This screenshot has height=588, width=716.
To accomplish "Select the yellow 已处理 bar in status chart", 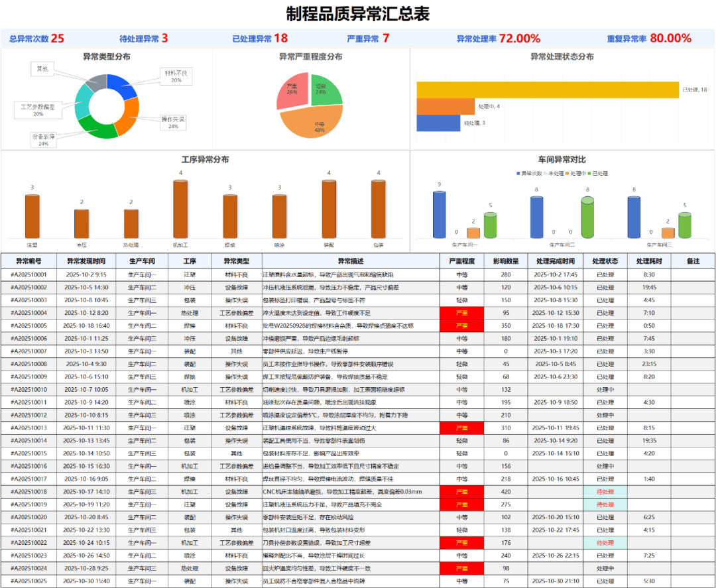I will pos(548,89).
